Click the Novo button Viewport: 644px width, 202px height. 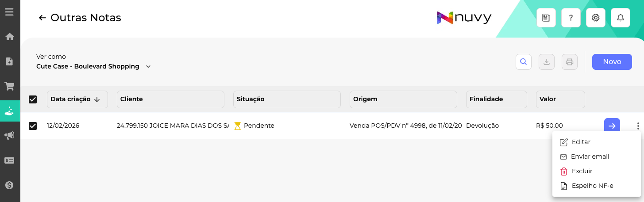(612, 62)
